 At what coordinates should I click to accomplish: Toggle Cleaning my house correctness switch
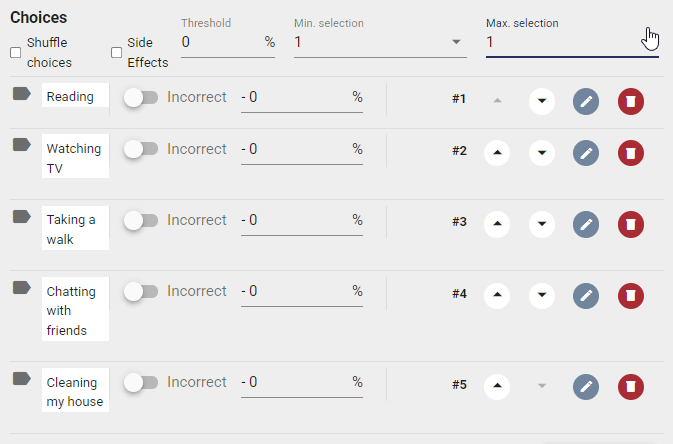click(x=141, y=382)
